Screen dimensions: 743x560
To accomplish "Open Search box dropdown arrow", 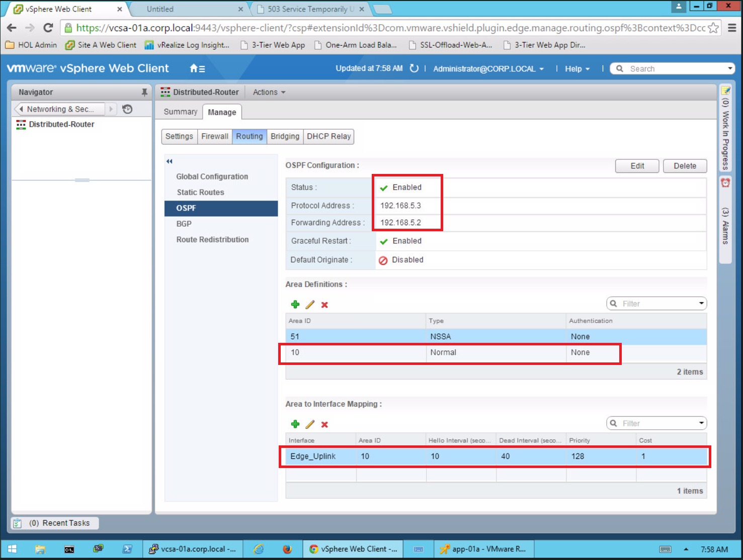I will tap(730, 68).
